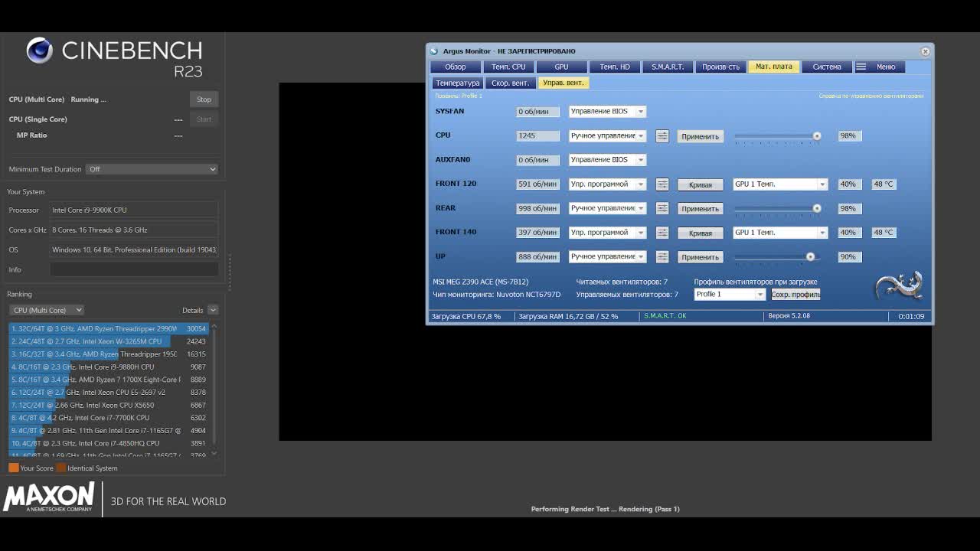This screenshot has height=551, width=980.
Task: Expand the ranking Details arrow
Action: click(213, 310)
